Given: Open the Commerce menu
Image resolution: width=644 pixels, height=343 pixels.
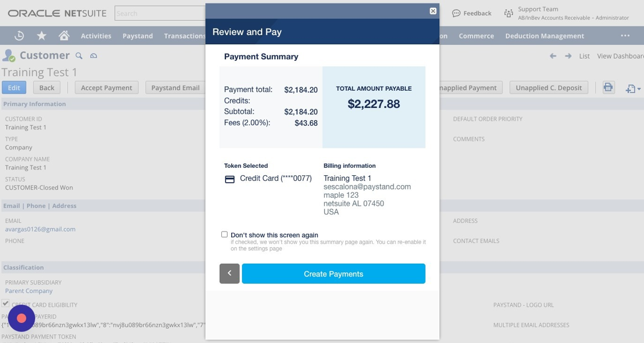Looking at the screenshot, I should point(477,36).
